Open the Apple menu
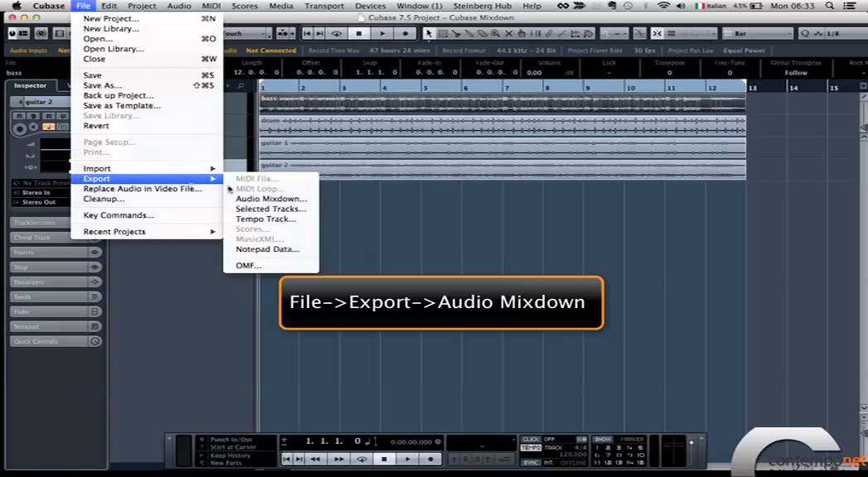This screenshot has height=477, width=868. [17, 6]
